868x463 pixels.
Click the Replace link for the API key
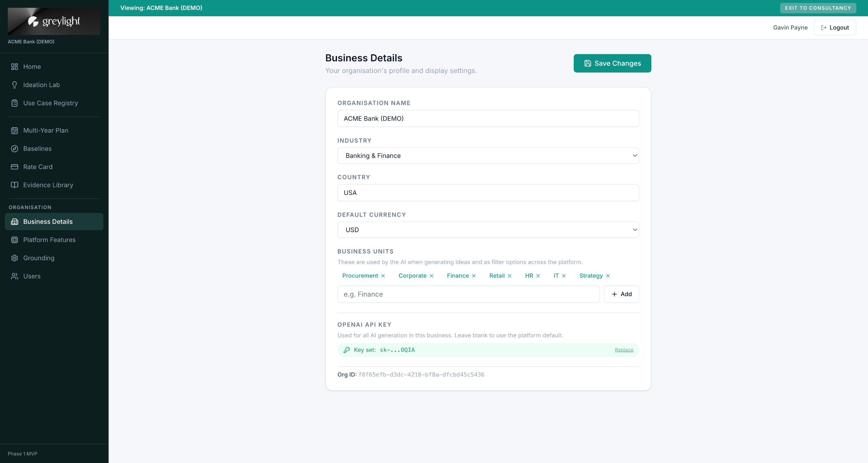click(624, 350)
